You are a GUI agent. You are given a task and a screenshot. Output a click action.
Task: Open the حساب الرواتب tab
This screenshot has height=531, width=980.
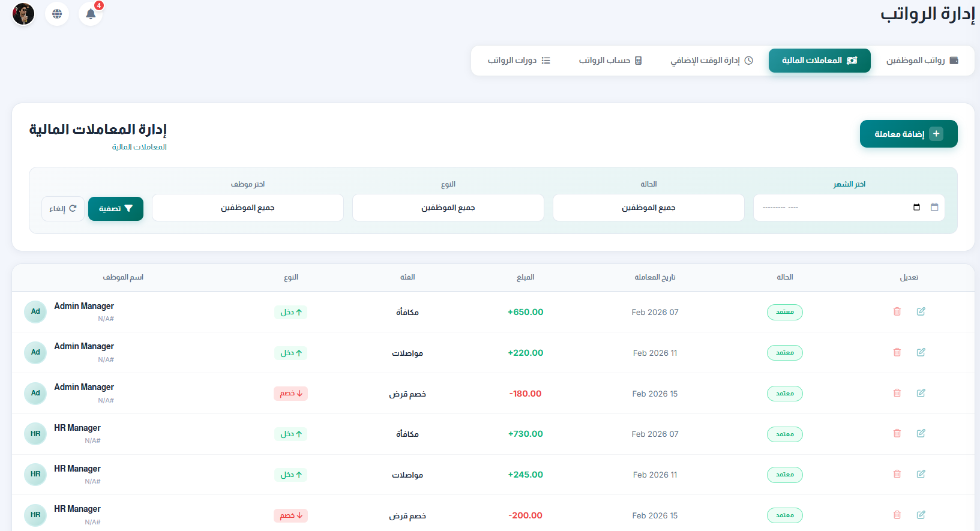(610, 61)
